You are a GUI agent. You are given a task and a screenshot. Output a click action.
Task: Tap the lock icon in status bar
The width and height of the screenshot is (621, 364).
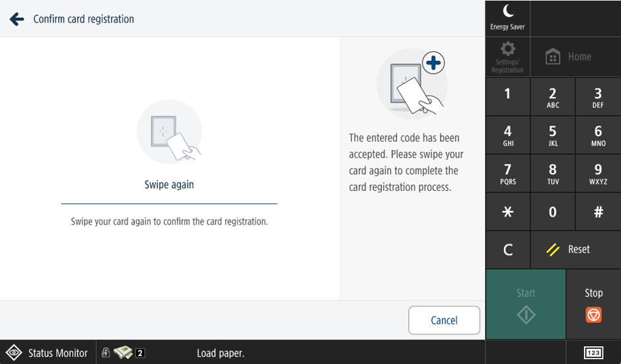pyautogui.click(x=105, y=353)
